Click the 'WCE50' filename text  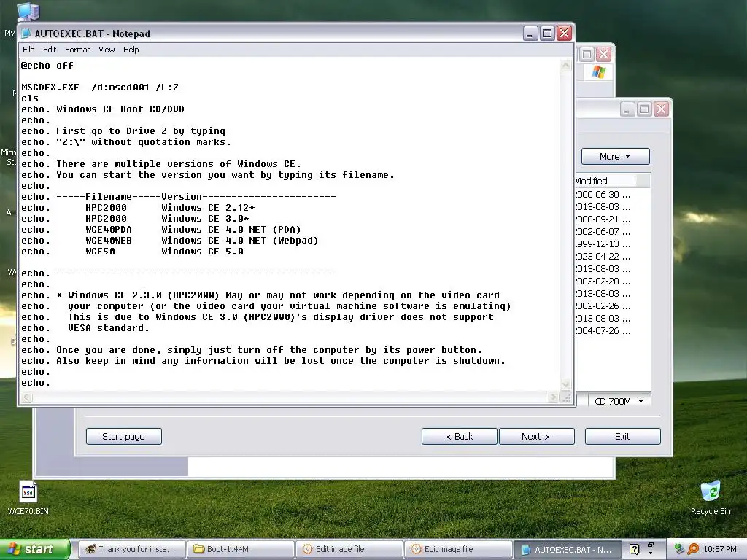point(100,252)
